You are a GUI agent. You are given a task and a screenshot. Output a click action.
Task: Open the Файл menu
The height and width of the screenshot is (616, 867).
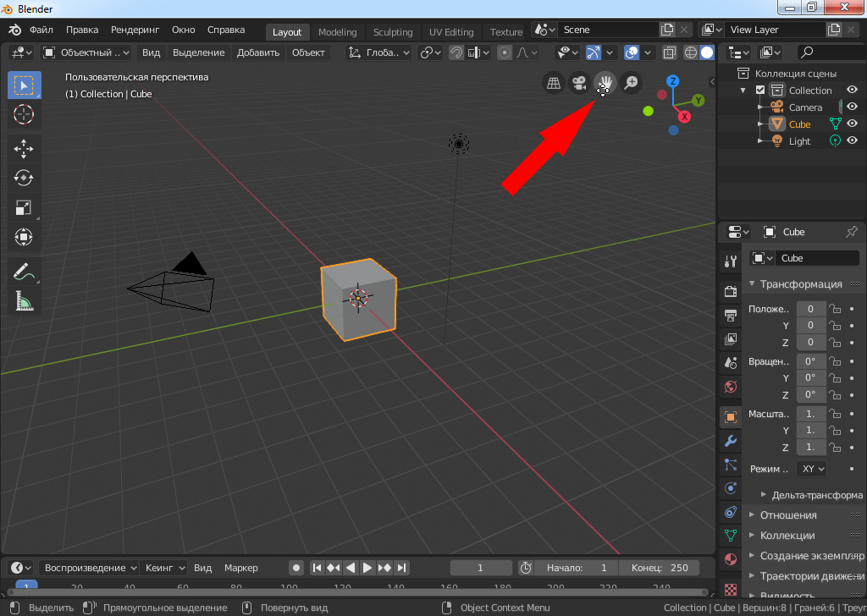(x=41, y=30)
